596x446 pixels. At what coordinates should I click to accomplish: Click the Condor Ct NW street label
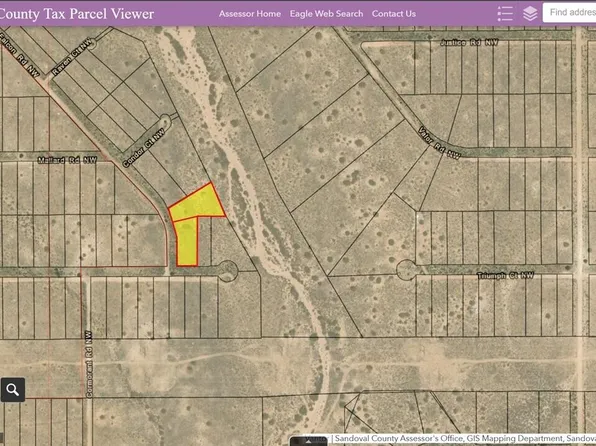click(144, 148)
